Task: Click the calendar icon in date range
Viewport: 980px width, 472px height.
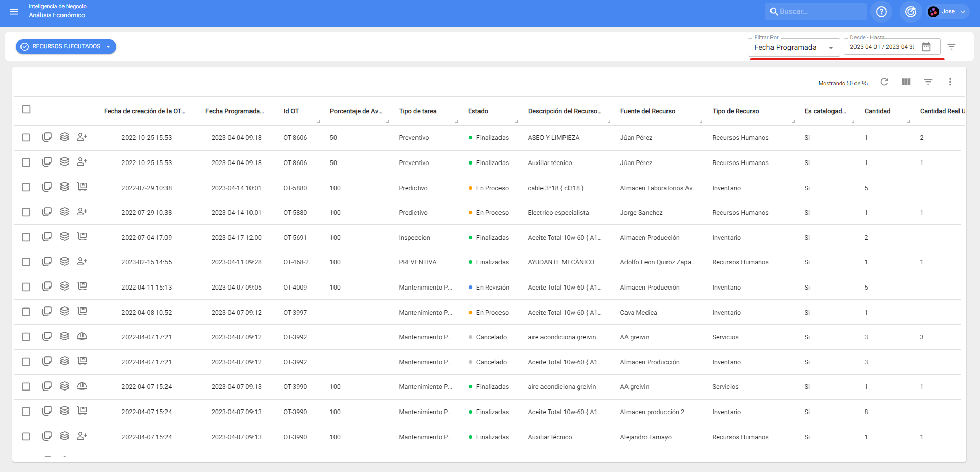Action: pos(926,47)
